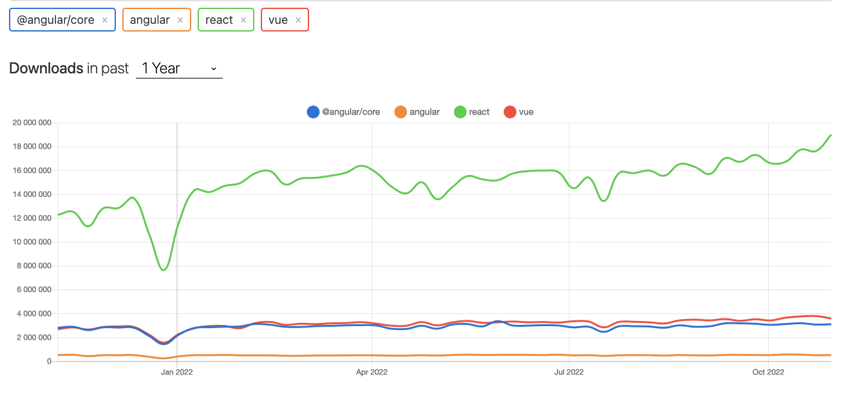Click the 18 000 000 y-axis label

(32, 147)
